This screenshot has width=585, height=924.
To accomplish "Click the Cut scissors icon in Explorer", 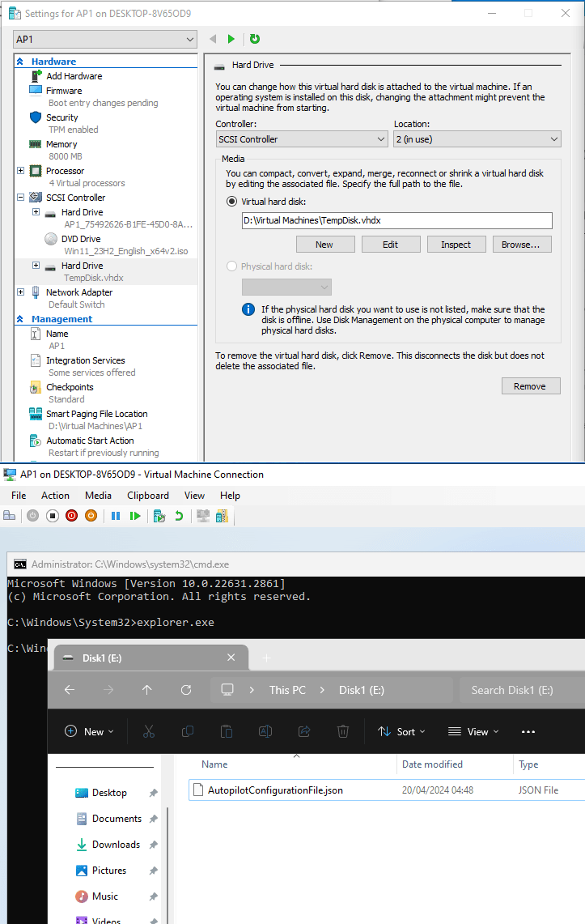I will (x=149, y=731).
